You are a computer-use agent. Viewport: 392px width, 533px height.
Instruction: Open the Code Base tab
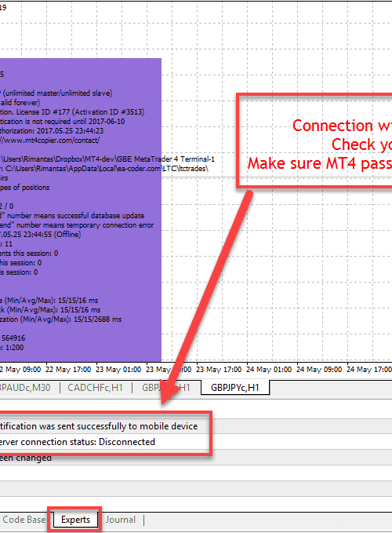point(23,520)
